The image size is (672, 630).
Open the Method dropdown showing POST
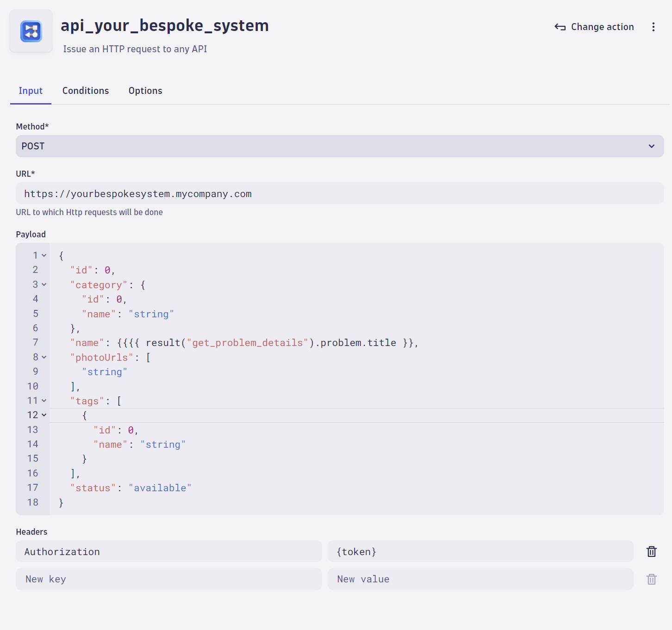point(340,146)
